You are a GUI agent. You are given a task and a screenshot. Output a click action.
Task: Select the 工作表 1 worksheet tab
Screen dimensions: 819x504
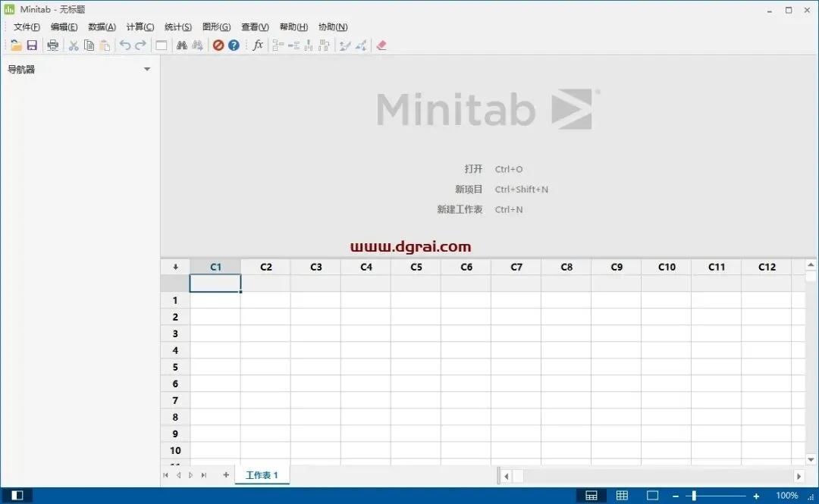(262, 475)
